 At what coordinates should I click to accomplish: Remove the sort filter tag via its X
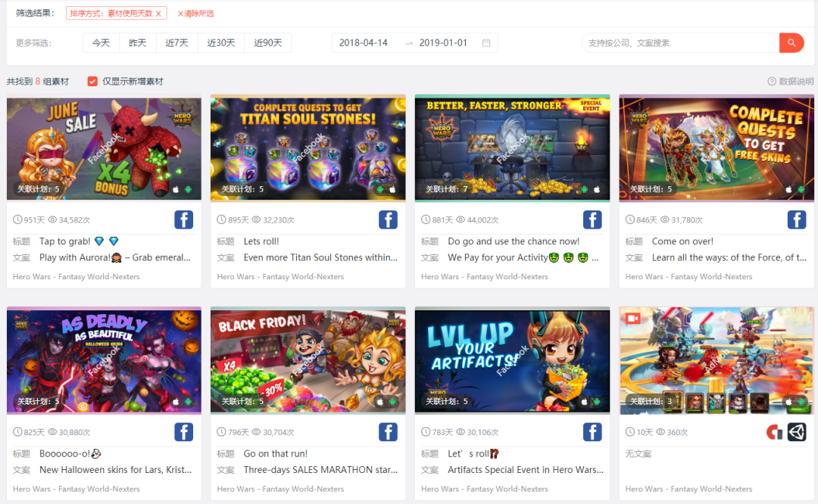158,14
